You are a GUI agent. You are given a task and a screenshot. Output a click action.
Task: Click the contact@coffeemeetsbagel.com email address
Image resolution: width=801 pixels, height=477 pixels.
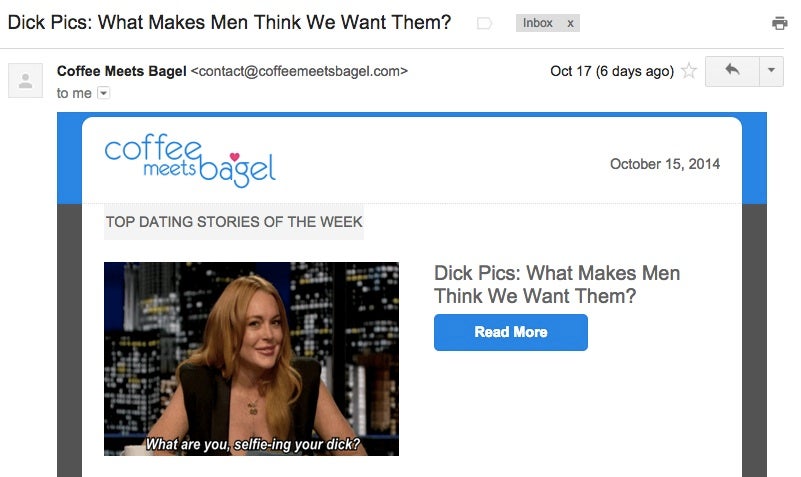[x=299, y=71]
